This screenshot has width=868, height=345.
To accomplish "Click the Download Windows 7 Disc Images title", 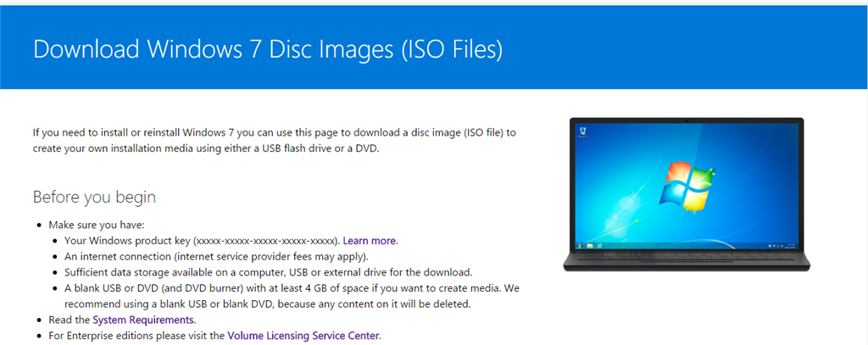I will [268, 48].
